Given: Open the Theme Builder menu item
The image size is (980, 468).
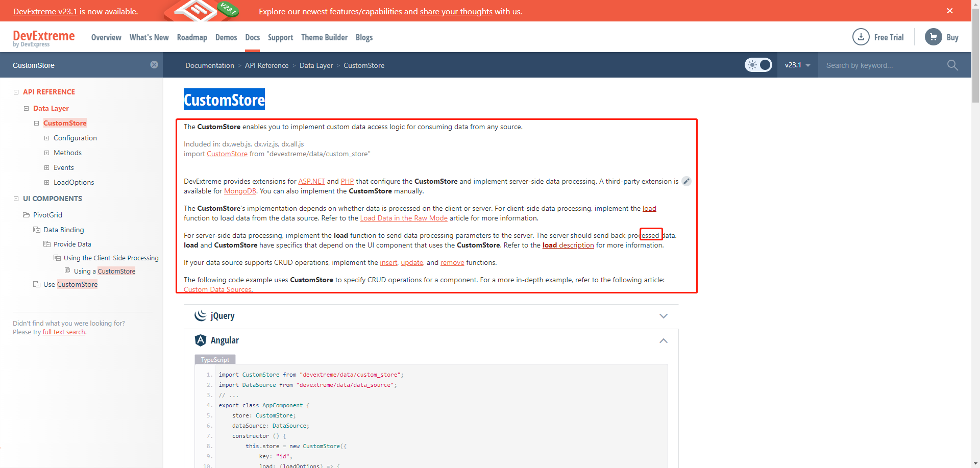Looking at the screenshot, I should pyautogui.click(x=324, y=37).
